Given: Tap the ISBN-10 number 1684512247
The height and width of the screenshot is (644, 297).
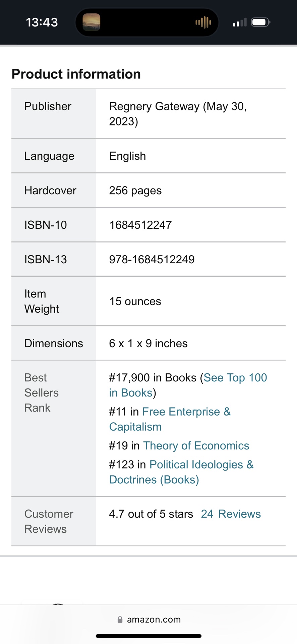Looking at the screenshot, I should click(x=140, y=225).
